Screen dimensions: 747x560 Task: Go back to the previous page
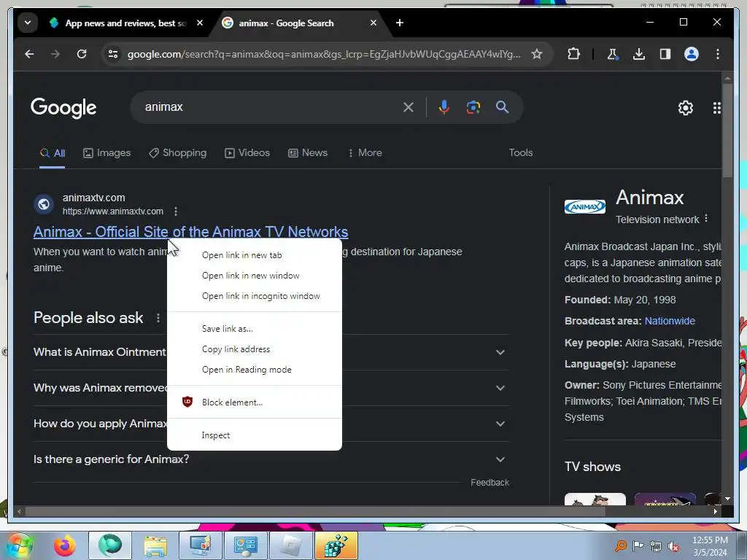pyautogui.click(x=29, y=54)
